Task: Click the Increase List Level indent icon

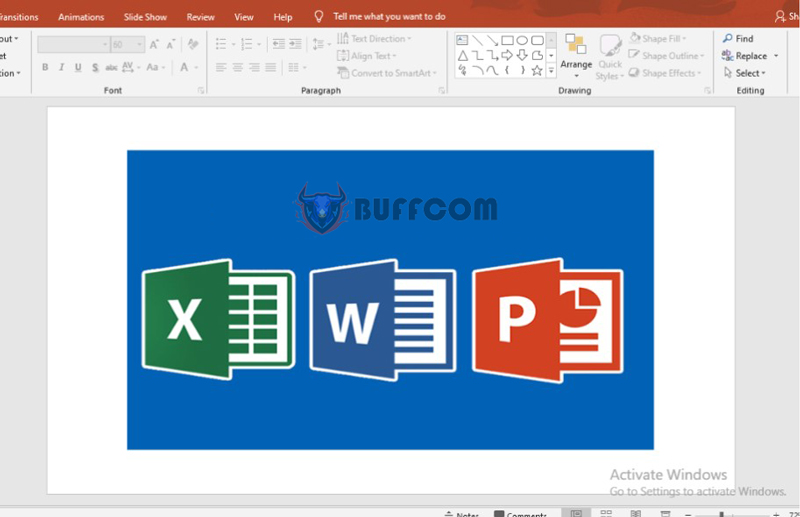Action: tap(295, 44)
